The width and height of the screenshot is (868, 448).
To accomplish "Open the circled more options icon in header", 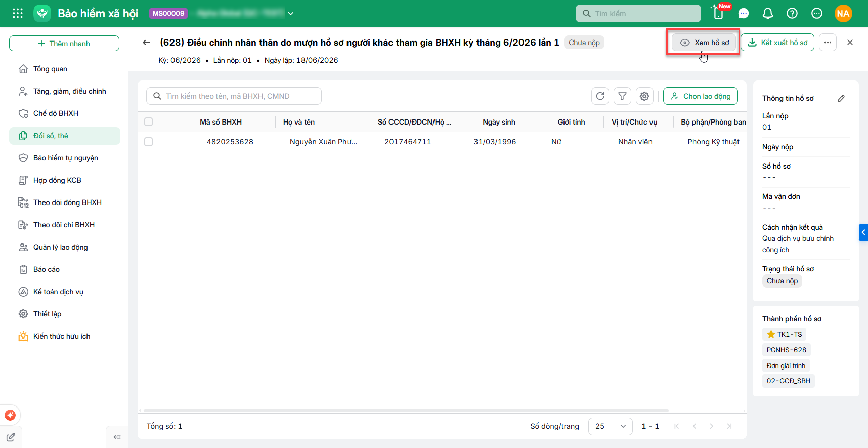I will coord(817,14).
